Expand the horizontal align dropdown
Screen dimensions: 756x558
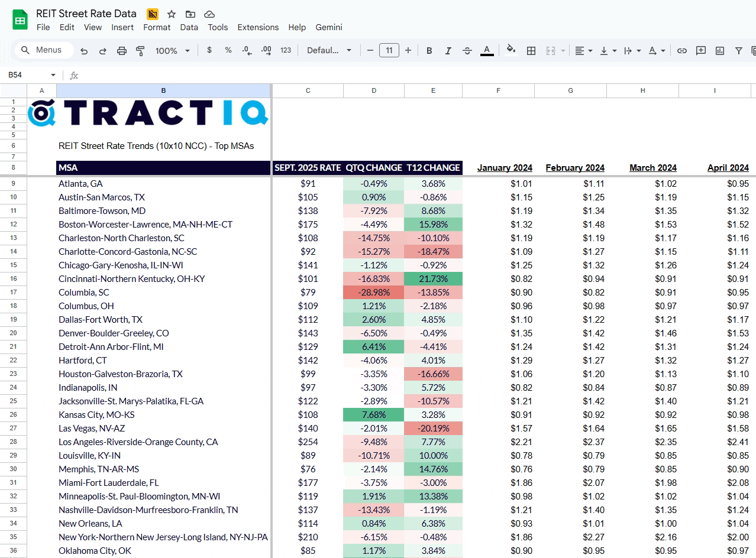coord(584,51)
